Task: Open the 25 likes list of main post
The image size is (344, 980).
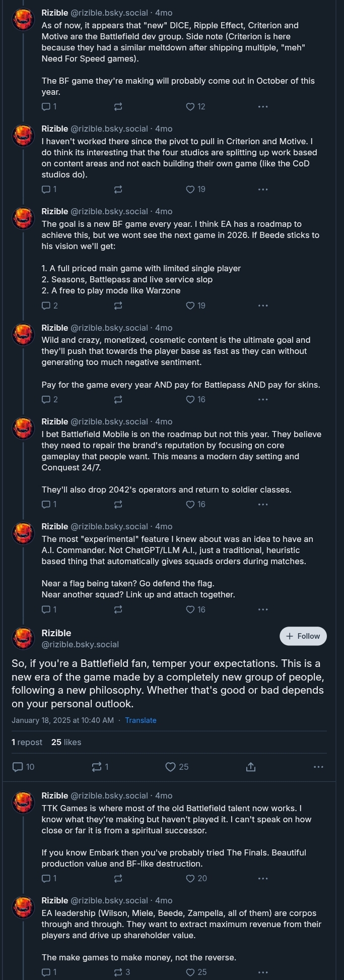Action: pos(66,742)
